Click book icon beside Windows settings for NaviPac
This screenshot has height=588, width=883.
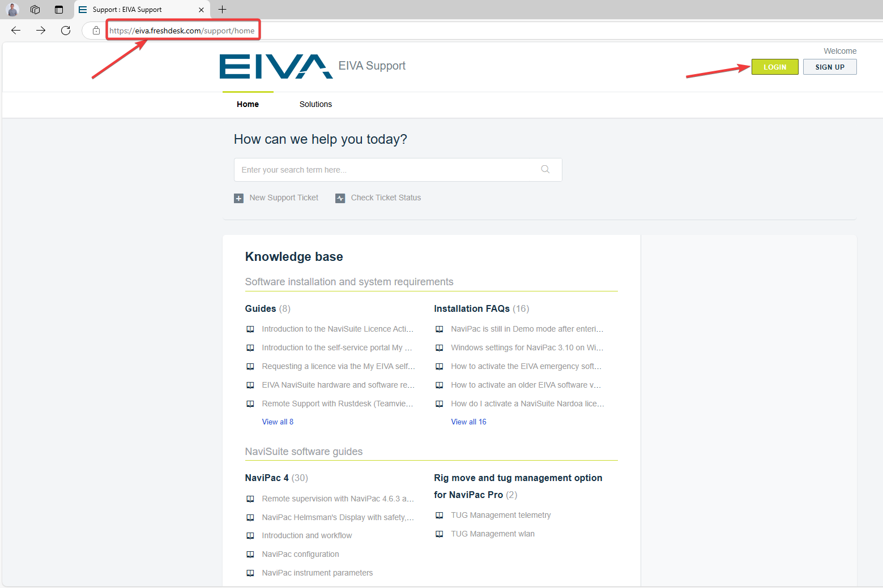click(440, 348)
